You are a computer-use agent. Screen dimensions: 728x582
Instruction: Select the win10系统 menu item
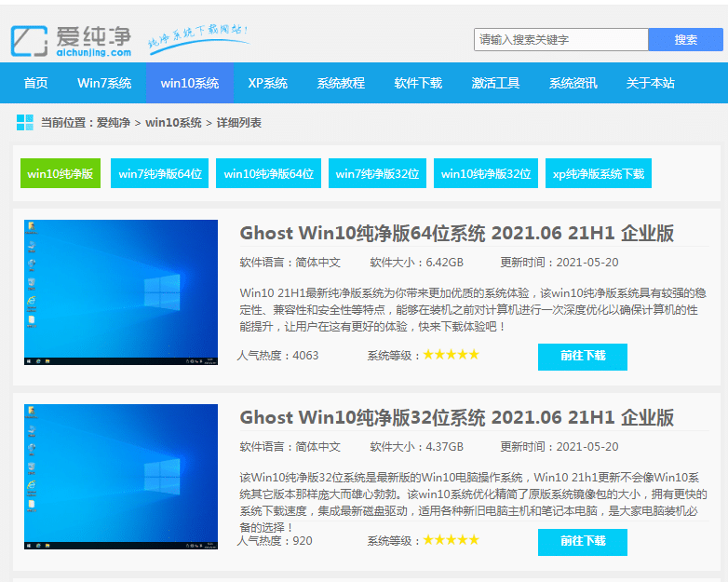[190, 83]
